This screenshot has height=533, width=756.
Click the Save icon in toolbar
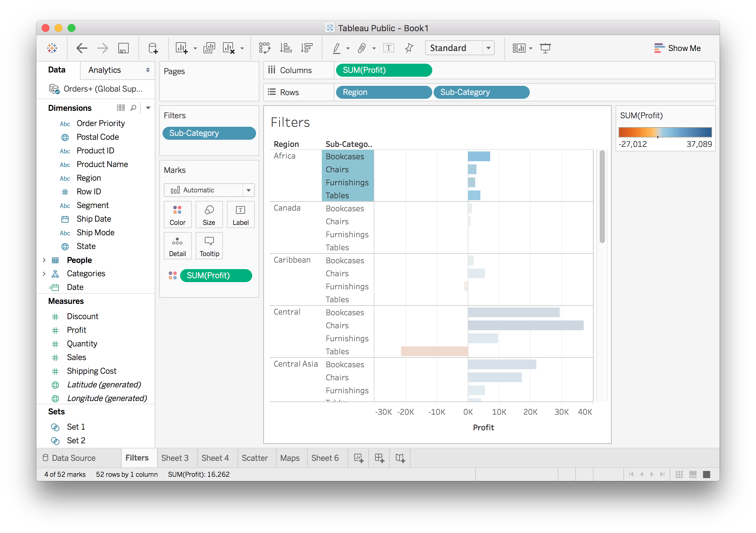click(x=123, y=48)
